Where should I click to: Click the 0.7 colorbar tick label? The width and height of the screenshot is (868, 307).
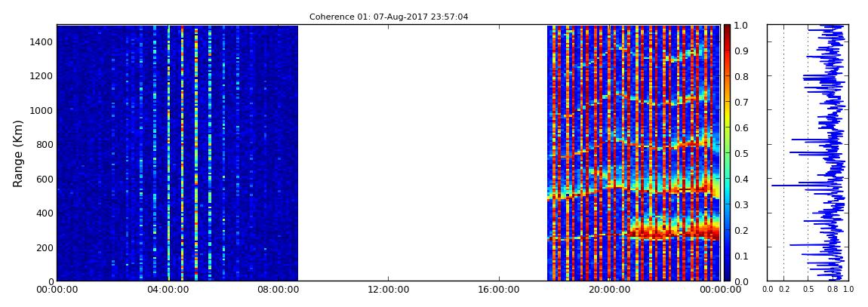click(740, 102)
